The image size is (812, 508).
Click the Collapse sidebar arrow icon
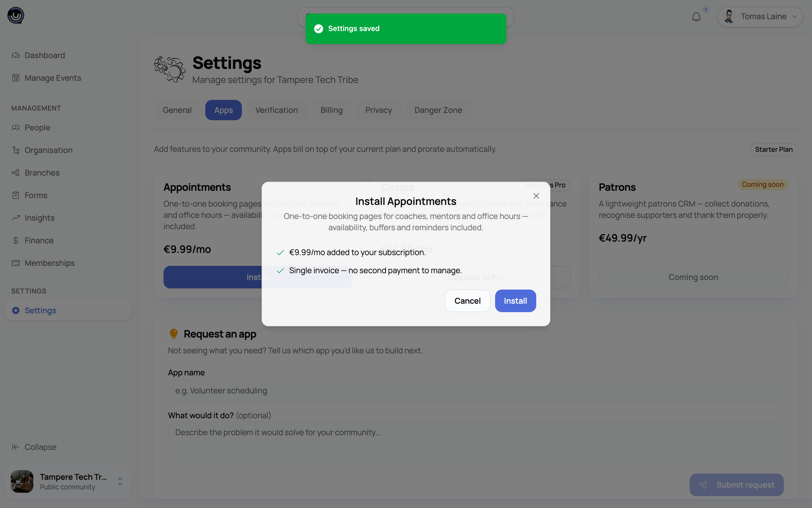16,447
